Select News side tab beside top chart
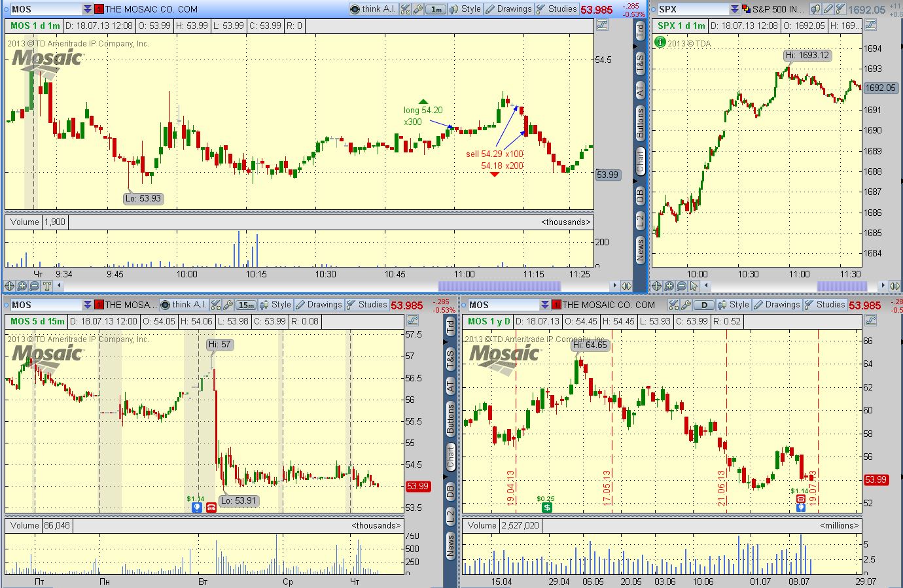This screenshot has height=588, width=903. [x=640, y=249]
